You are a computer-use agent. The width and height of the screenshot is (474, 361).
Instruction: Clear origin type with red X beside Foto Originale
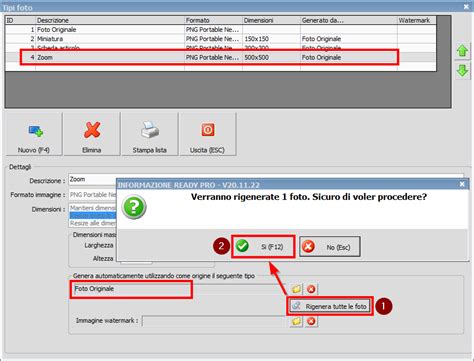(x=311, y=289)
